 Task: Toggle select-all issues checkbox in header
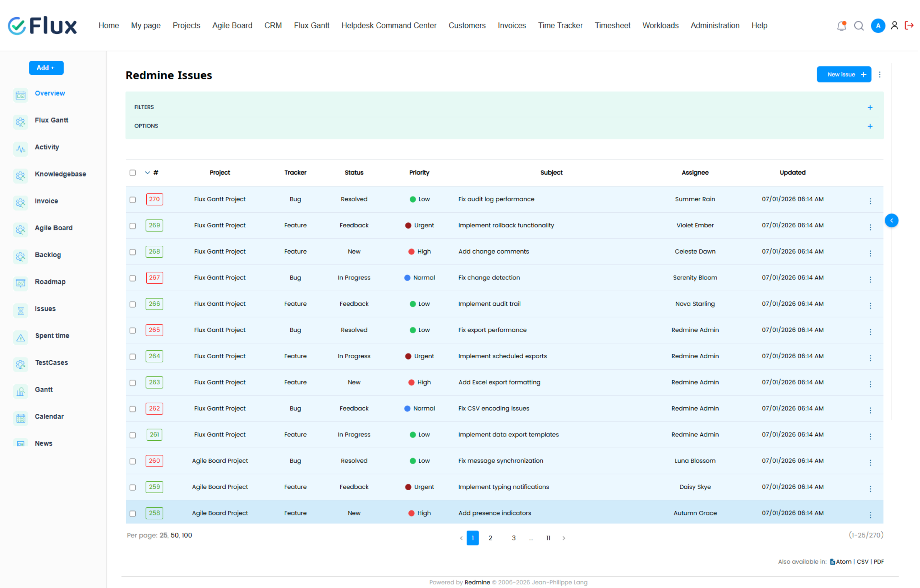[x=133, y=172]
